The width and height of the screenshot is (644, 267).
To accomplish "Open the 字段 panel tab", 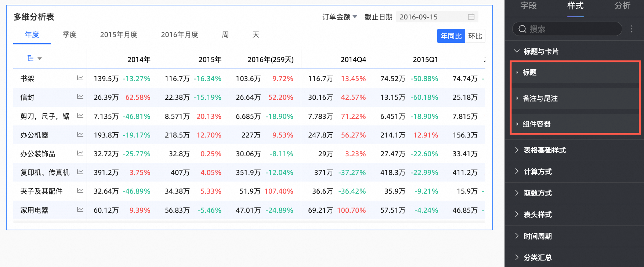I will [528, 6].
